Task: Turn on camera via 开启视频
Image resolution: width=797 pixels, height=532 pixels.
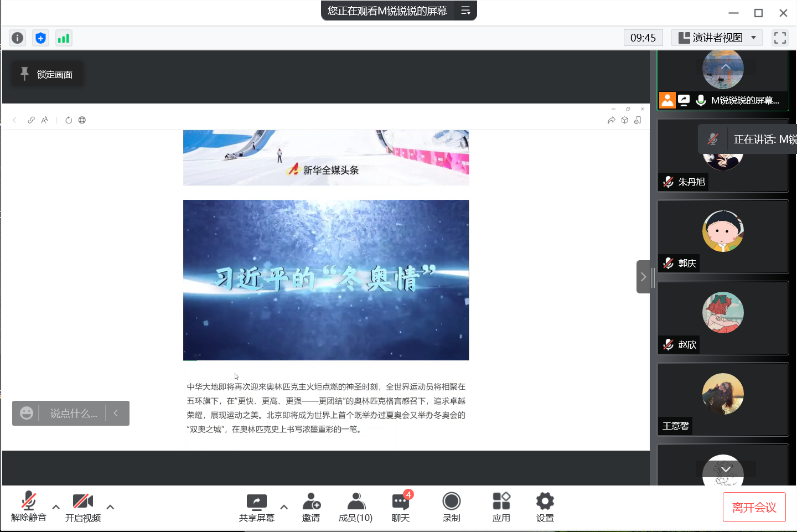Action: [83, 507]
